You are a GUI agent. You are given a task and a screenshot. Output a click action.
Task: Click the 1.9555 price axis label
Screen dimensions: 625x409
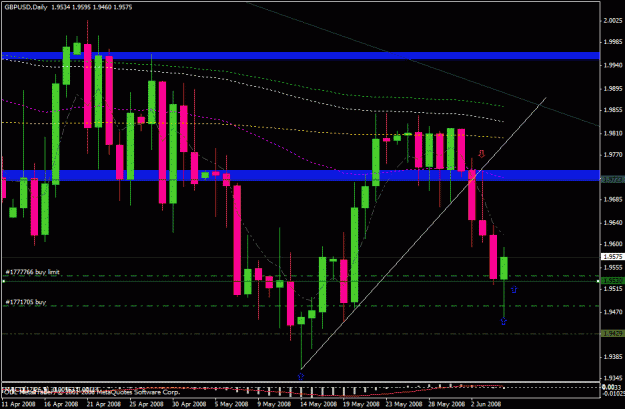tap(613, 267)
